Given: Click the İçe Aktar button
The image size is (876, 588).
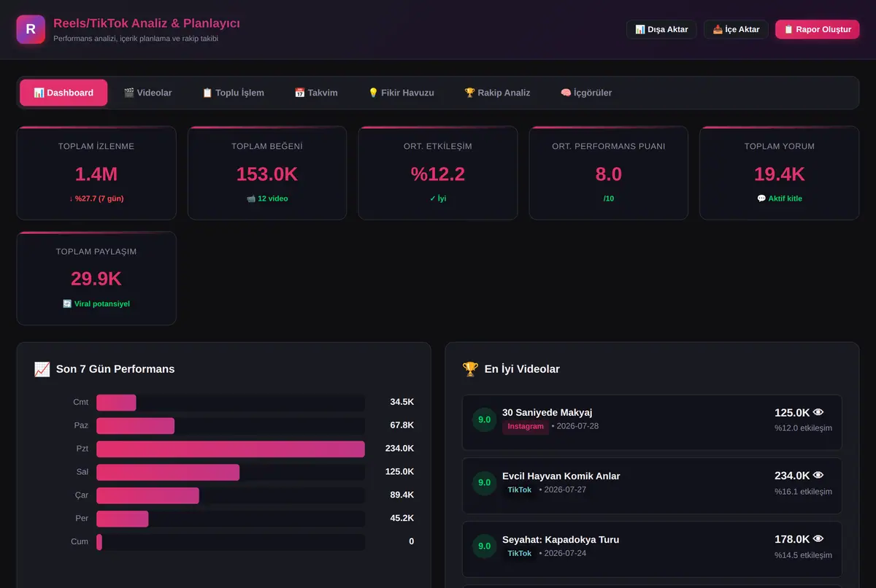Looking at the screenshot, I should click(x=736, y=29).
